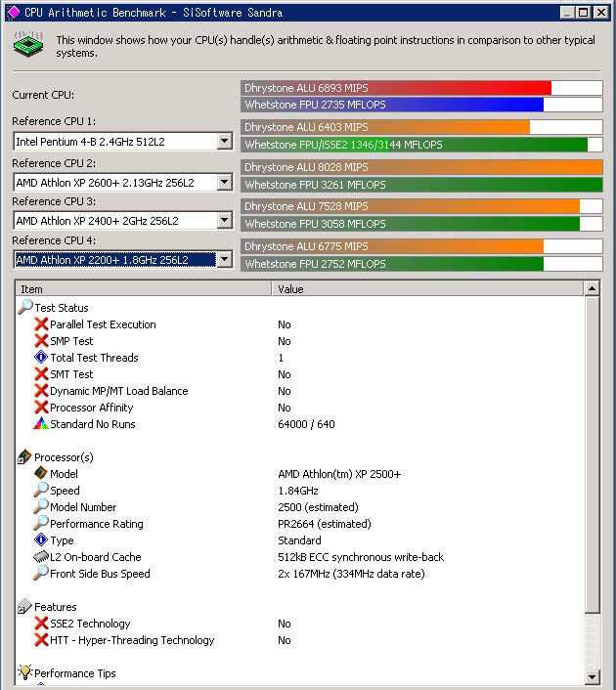This screenshot has width=616, height=690.
Task: Open the Reference CPU 3 dropdown list
Action: pos(225,221)
